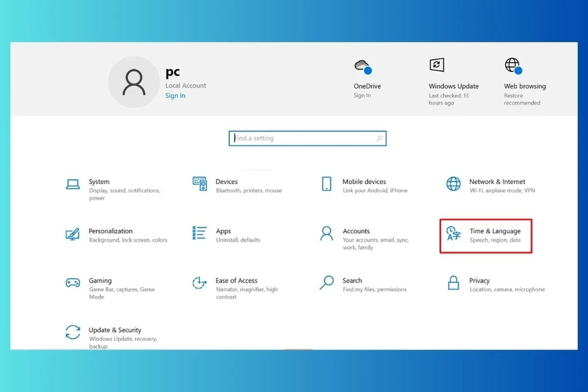This screenshot has height=392, width=588.
Task: Click the System laptop icon
Action: (73, 184)
